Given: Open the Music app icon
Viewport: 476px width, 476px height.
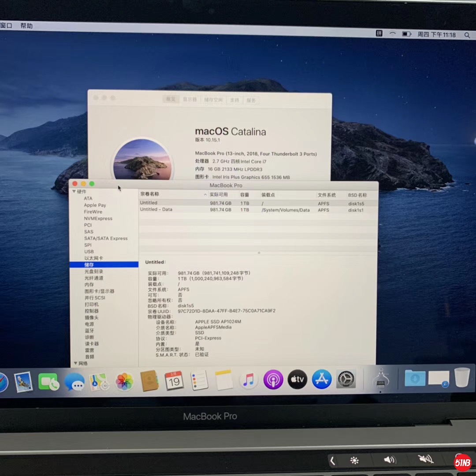Looking at the screenshot, I should tap(249, 380).
